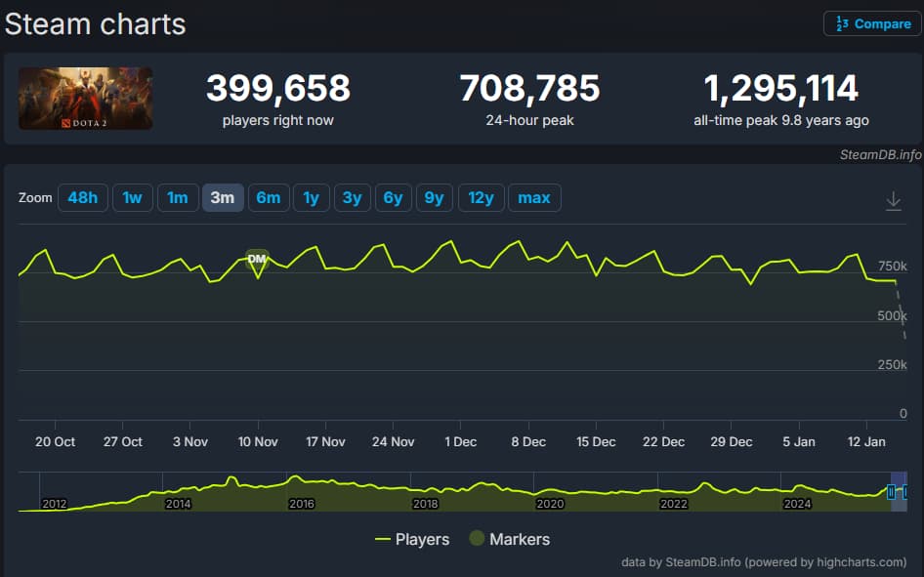Toggle the Players series in the legend

pos(414,539)
